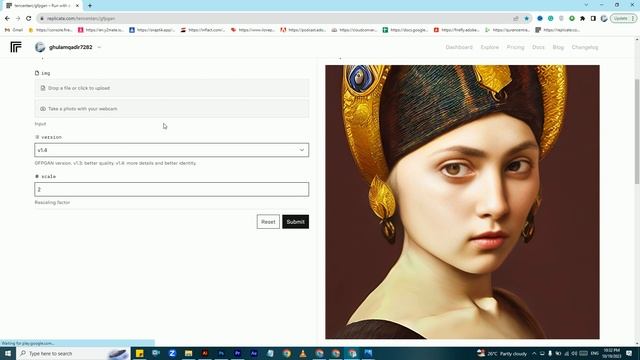
Task: Open the Gmail bookmark
Action: pos(14,30)
